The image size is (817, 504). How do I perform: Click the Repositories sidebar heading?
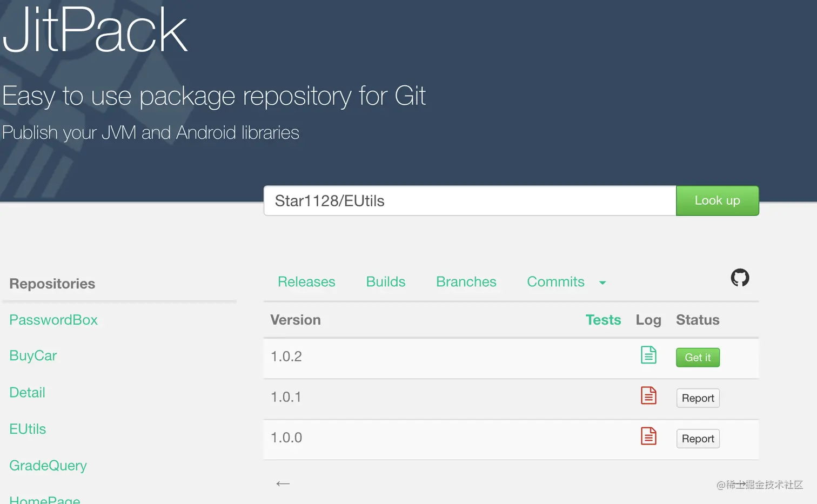52,284
